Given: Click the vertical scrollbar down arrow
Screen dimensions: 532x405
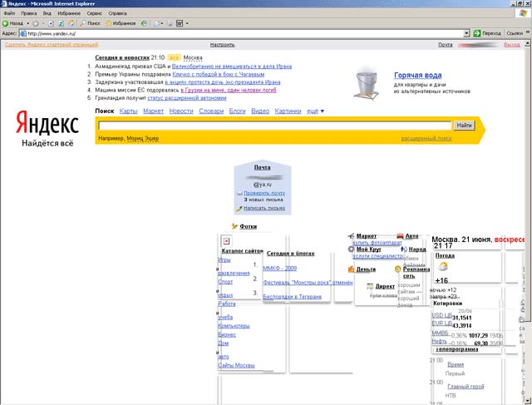Looking at the screenshot, I should pos(527,402).
